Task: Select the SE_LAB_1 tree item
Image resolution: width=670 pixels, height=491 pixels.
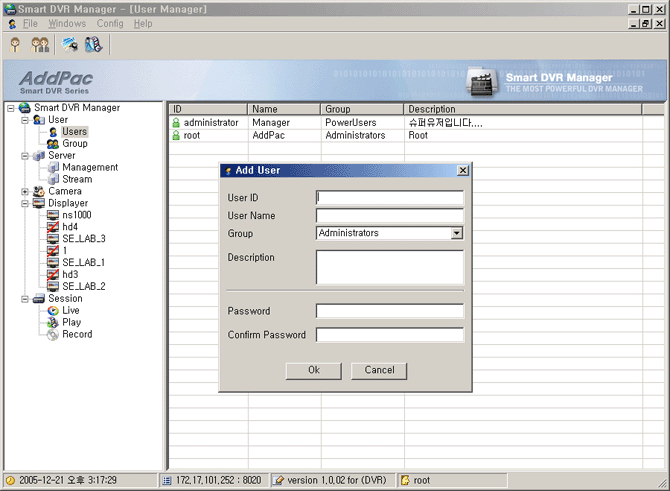Action: tap(83, 263)
